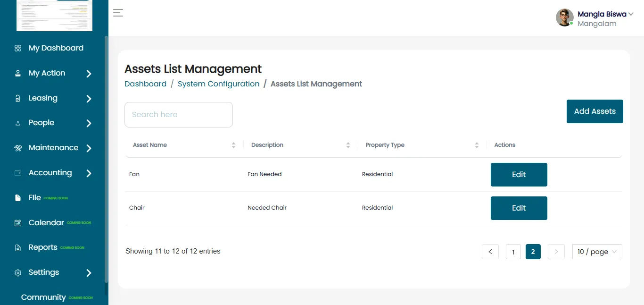
Task: Open the 10 / page size dropdown
Action: point(597,252)
